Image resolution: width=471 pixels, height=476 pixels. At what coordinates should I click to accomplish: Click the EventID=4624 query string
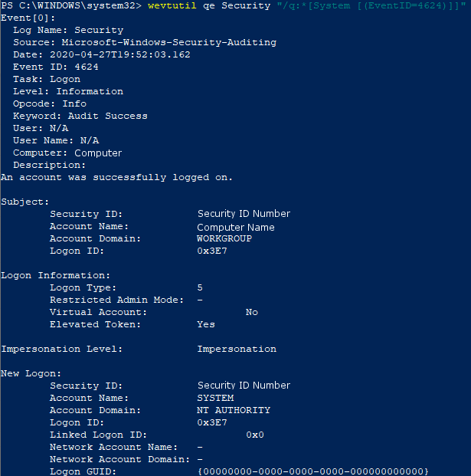(x=371, y=6)
